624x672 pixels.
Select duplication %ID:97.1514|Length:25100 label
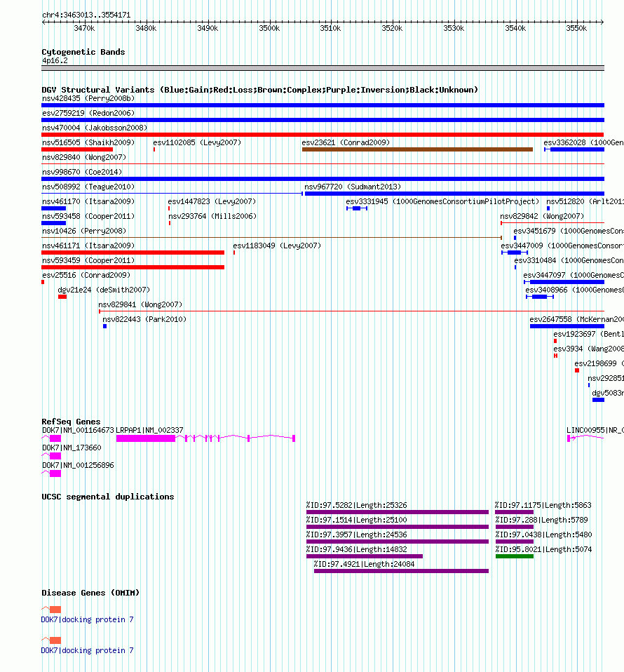pyautogui.click(x=356, y=519)
